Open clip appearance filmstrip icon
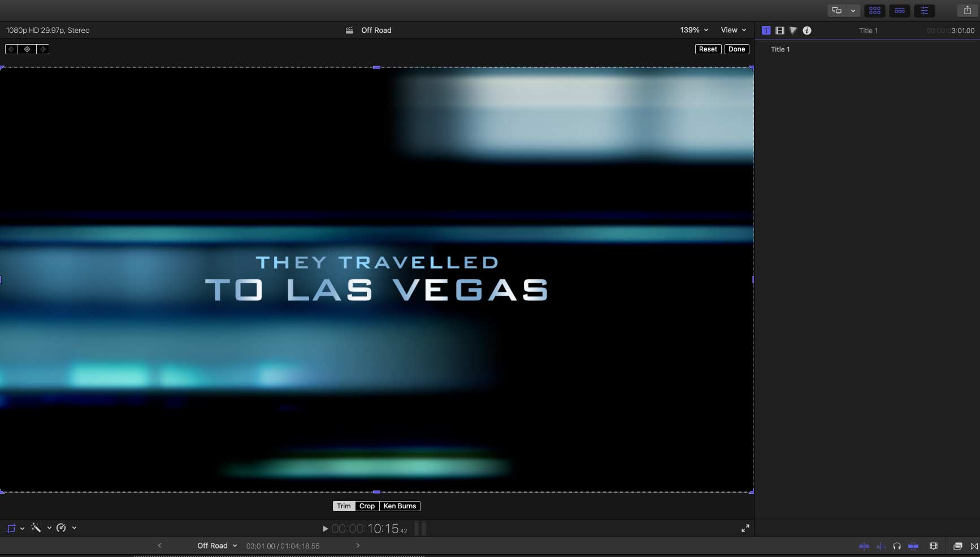The image size is (980, 557). [x=934, y=546]
